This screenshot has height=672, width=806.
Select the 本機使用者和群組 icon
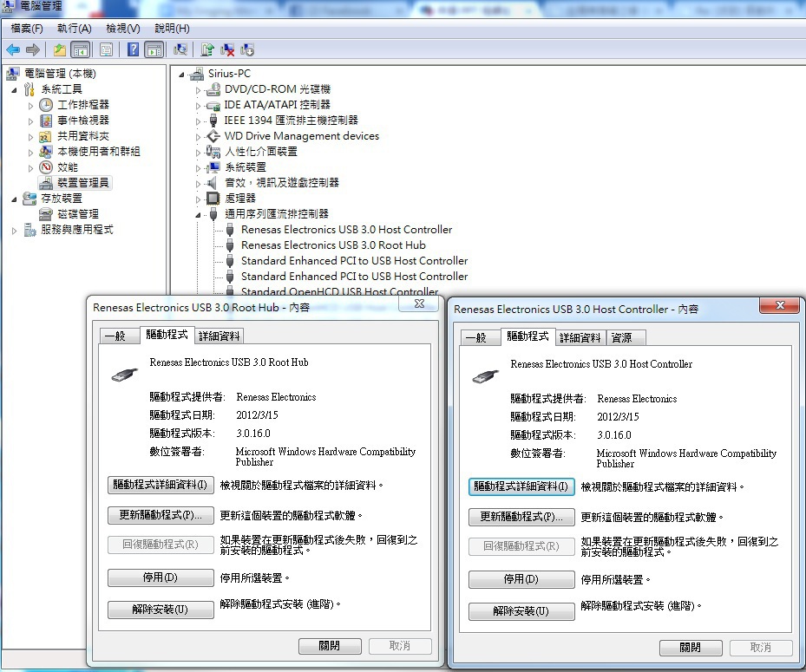(x=46, y=152)
